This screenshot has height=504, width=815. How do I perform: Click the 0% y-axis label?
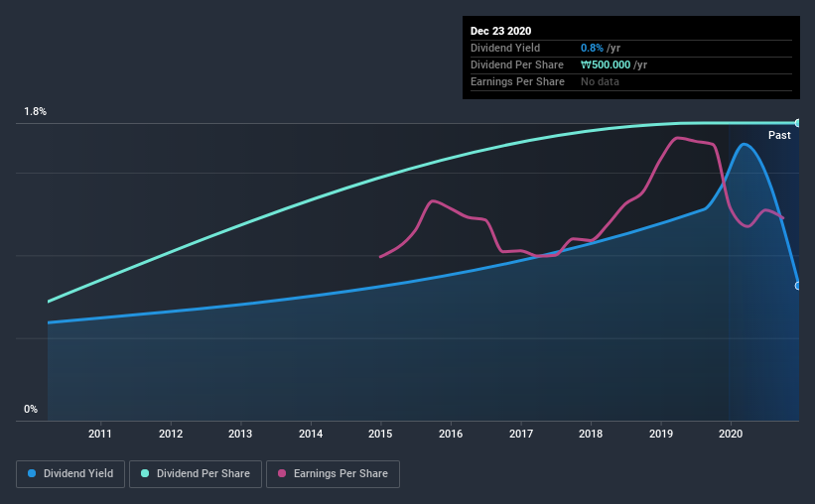tap(31, 410)
